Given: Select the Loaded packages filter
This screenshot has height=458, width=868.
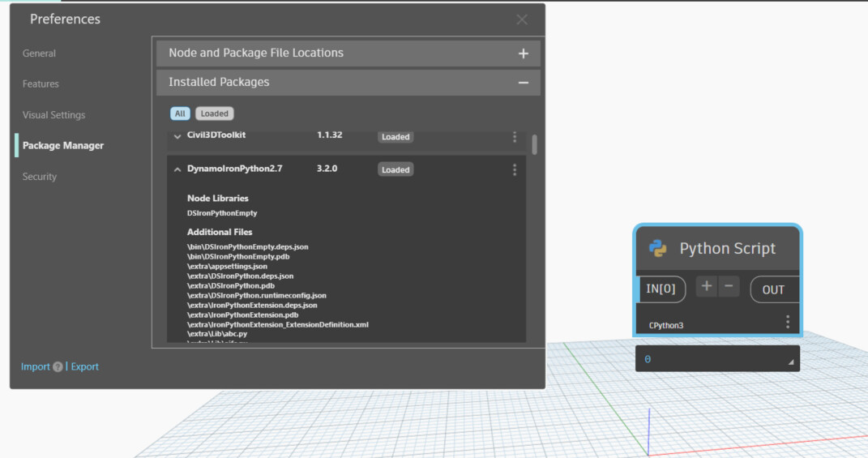Looking at the screenshot, I should point(214,113).
